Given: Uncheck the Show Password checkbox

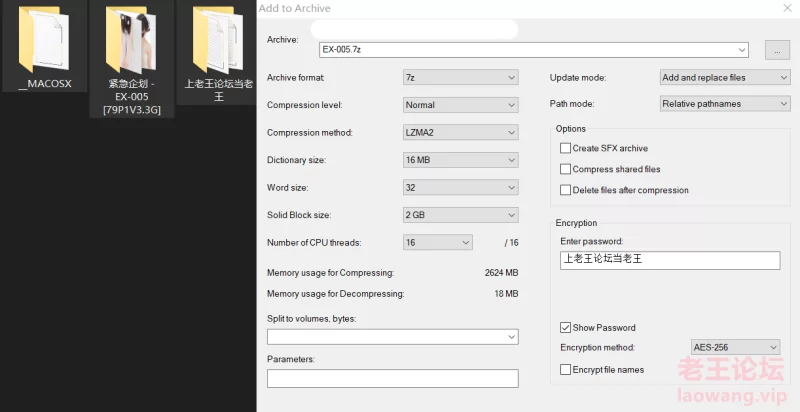Looking at the screenshot, I should coord(566,327).
